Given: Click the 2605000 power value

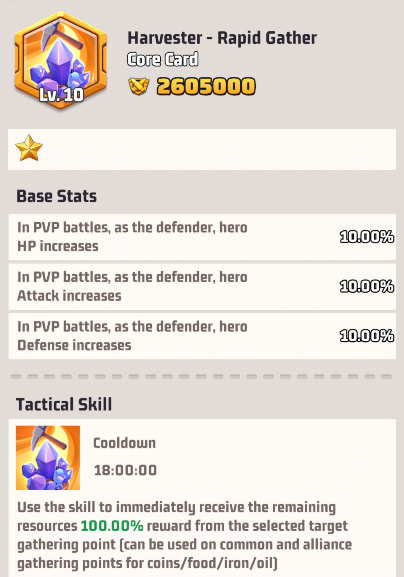Looking at the screenshot, I should 206,86.
